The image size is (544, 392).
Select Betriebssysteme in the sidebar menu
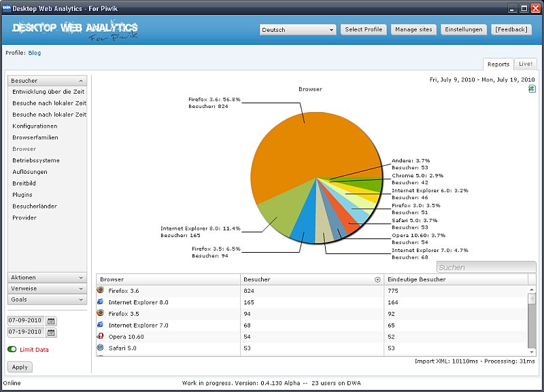(36, 160)
